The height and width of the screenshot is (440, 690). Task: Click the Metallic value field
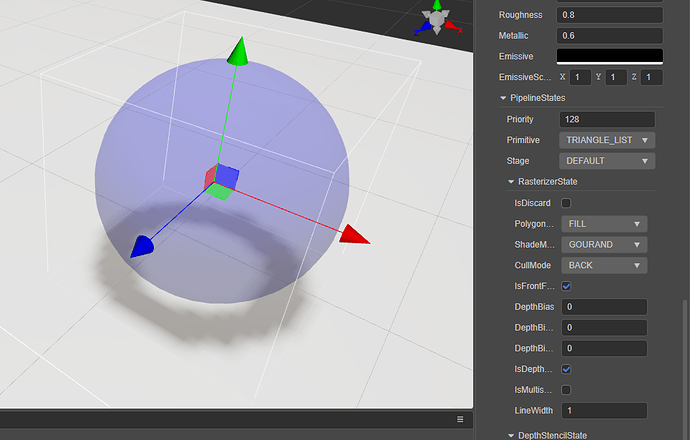(x=609, y=36)
